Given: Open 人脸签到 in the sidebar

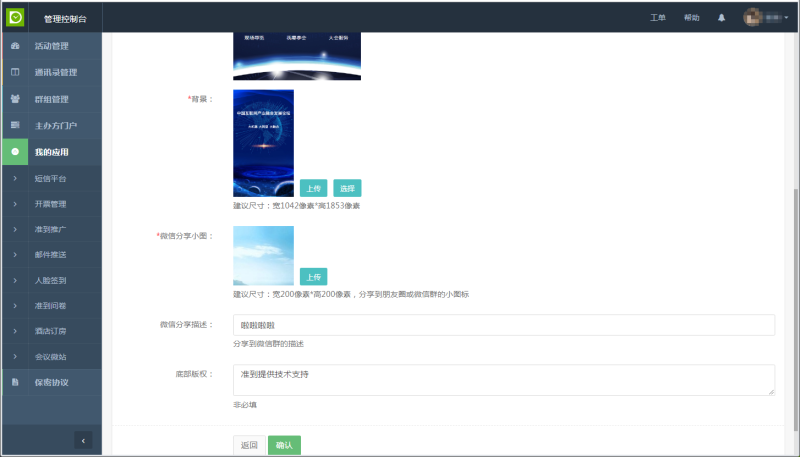Looking at the screenshot, I should pos(50,280).
